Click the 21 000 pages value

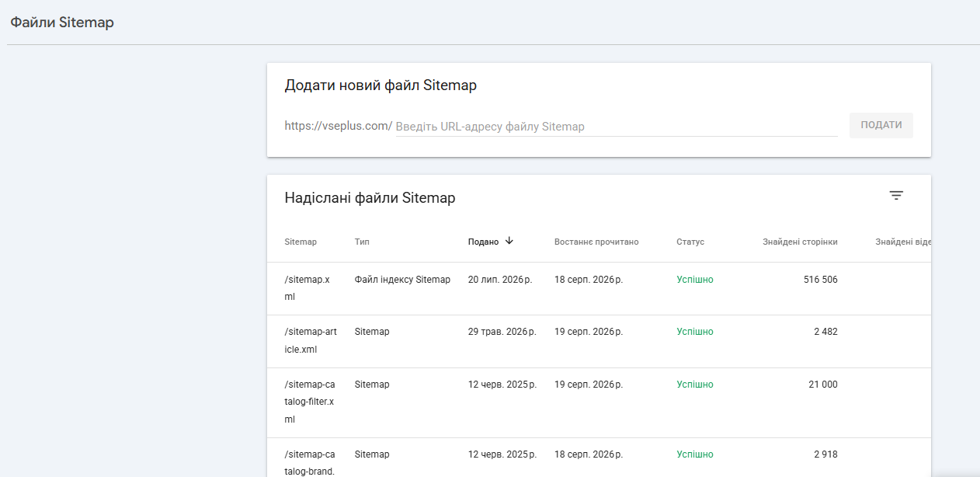[x=823, y=385]
